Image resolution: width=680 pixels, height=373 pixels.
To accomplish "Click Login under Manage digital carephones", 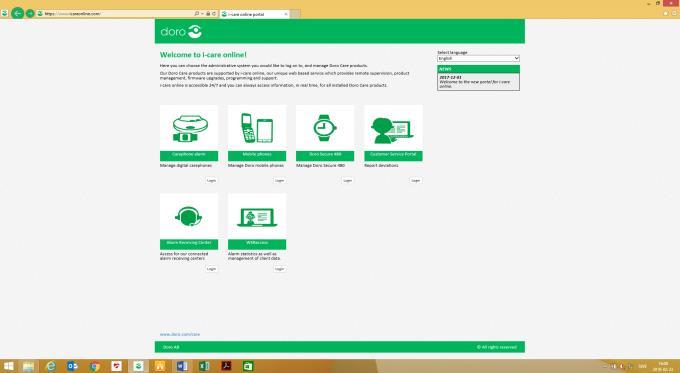I will point(211,180).
